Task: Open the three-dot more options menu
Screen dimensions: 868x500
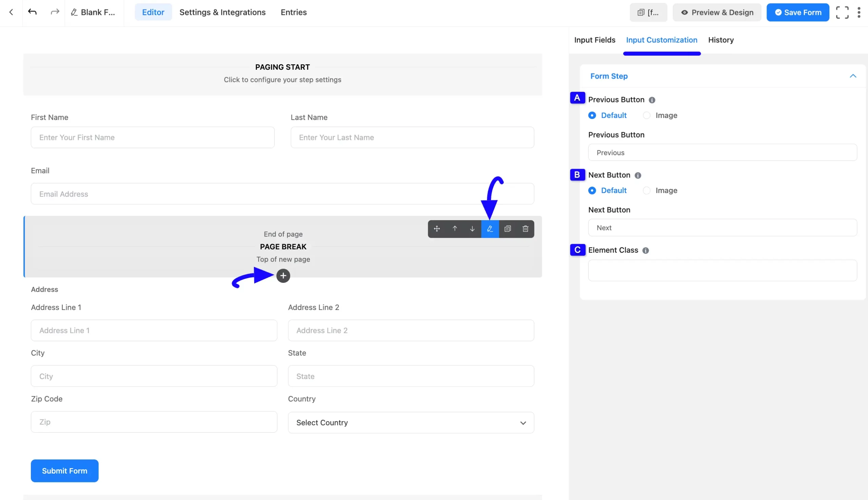Action: pyautogui.click(x=859, y=12)
